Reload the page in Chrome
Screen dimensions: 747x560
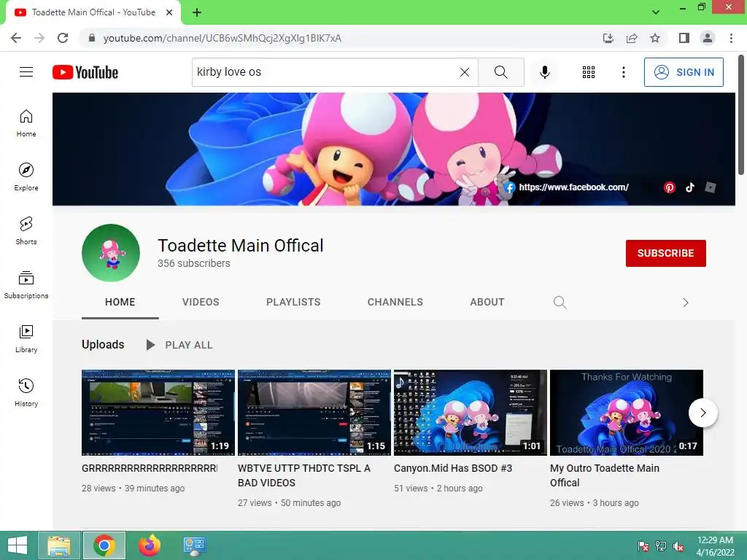pyautogui.click(x=63, y=38)
